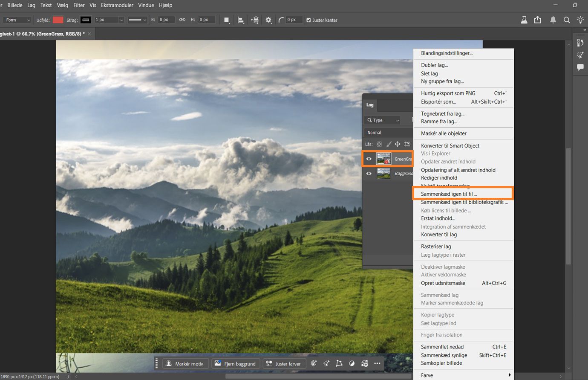
Task: Choose 'Sammenkæd igen til fil' menu entry
Action: coord(449,194)
